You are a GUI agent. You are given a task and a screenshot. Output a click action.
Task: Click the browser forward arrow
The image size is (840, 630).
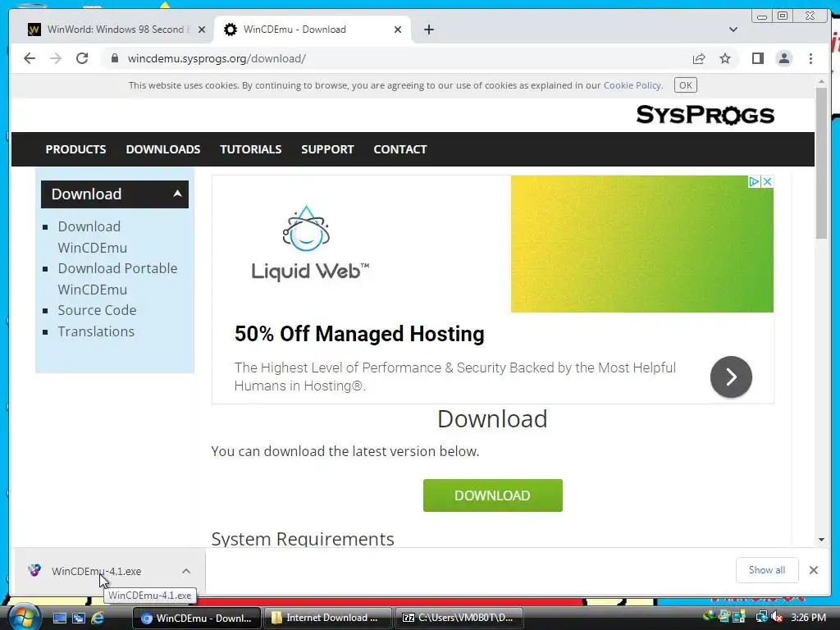tap(56, 58)
